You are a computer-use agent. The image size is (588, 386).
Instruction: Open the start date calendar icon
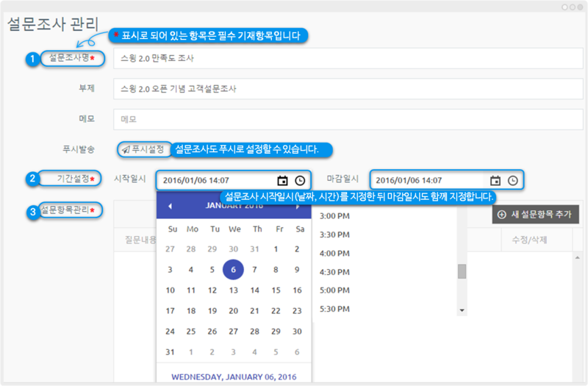point(282,181)
